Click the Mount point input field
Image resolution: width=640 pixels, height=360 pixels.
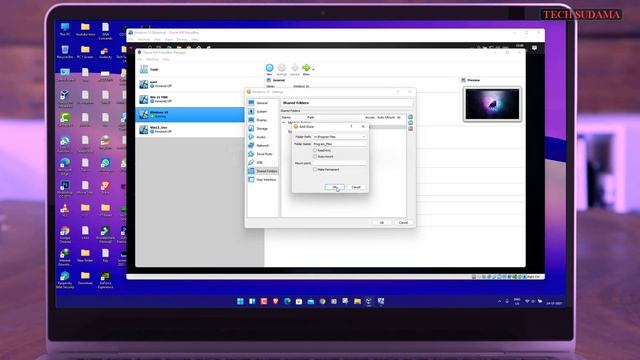click(x=340, y=163)
